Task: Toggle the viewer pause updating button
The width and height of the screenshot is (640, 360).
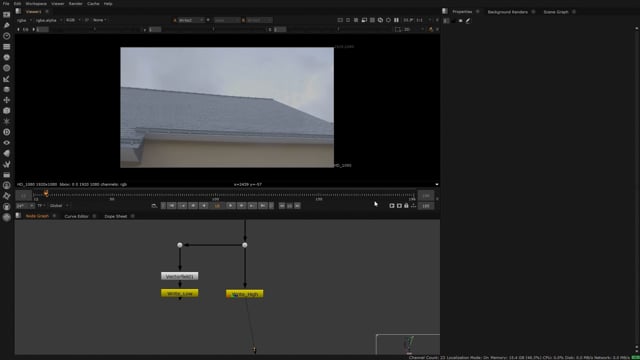Action: coord(396,20)
